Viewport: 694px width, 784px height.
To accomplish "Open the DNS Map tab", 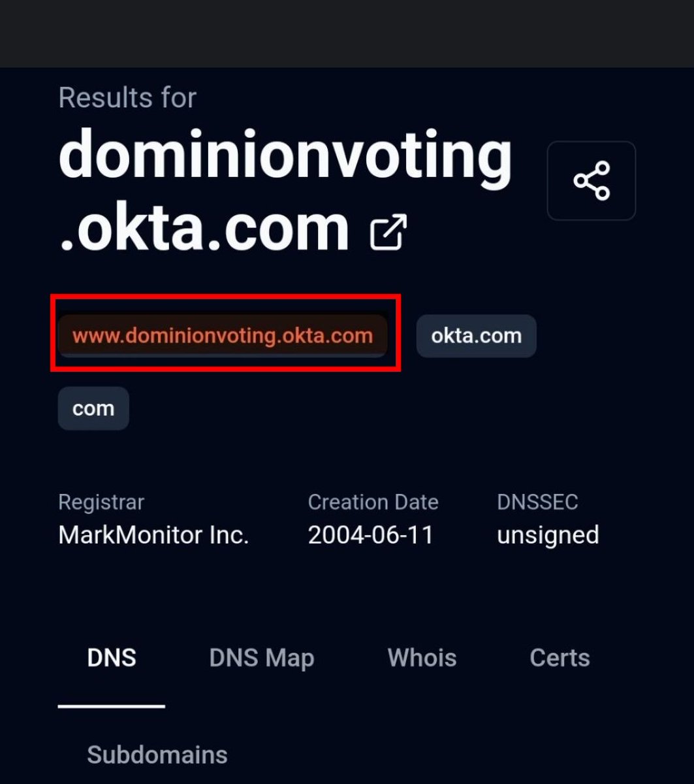I will 262,658.
